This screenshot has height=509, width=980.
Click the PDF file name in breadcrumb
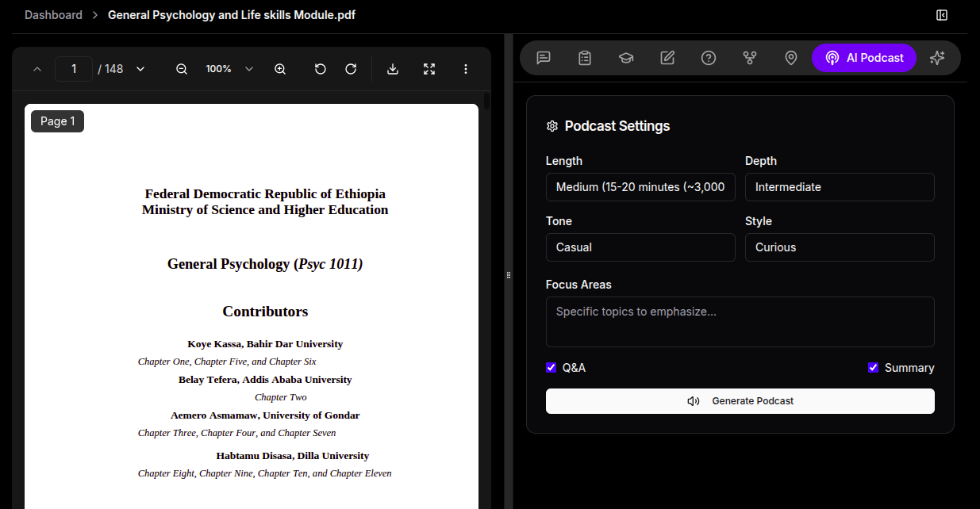[232, 15]
